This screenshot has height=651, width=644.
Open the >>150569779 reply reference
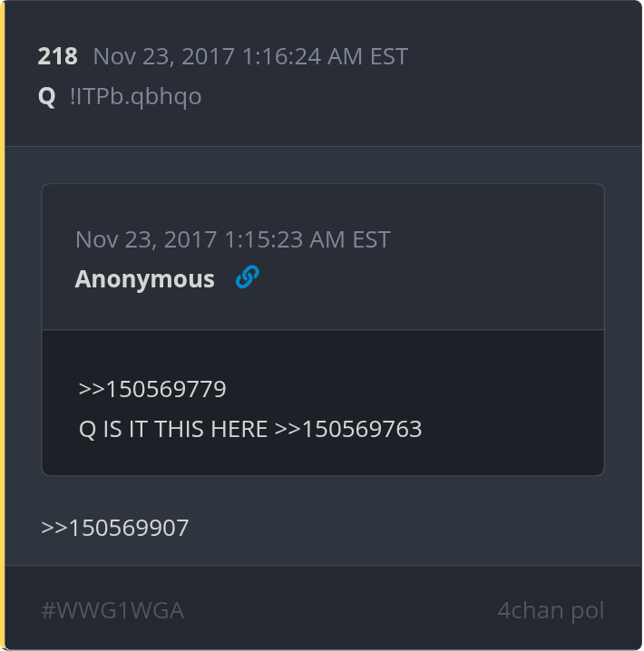coord(152,389)
